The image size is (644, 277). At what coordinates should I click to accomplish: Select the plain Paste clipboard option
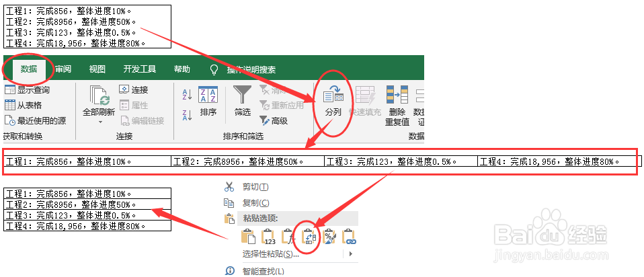pos(249,236)
